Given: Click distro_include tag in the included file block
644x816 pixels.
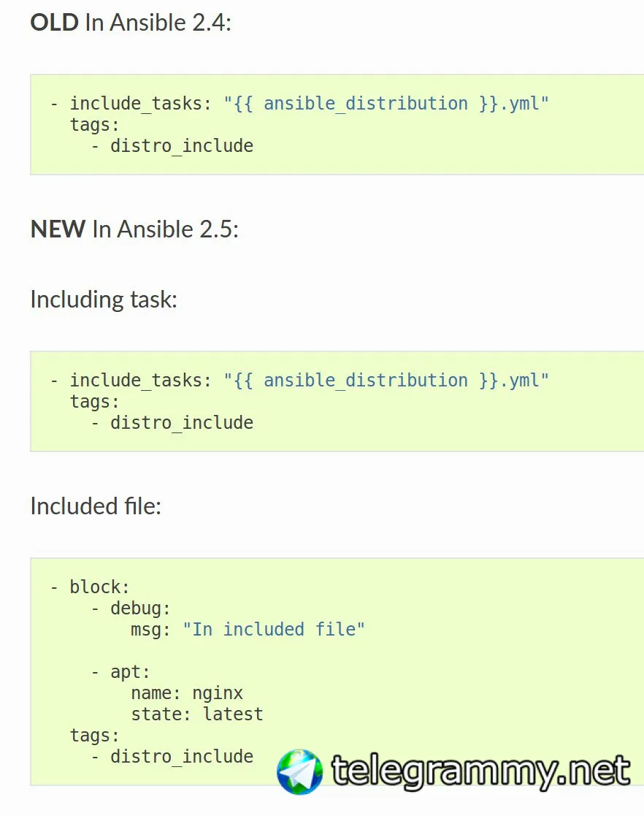Looking at the screenshot, I should pos(181,756).
